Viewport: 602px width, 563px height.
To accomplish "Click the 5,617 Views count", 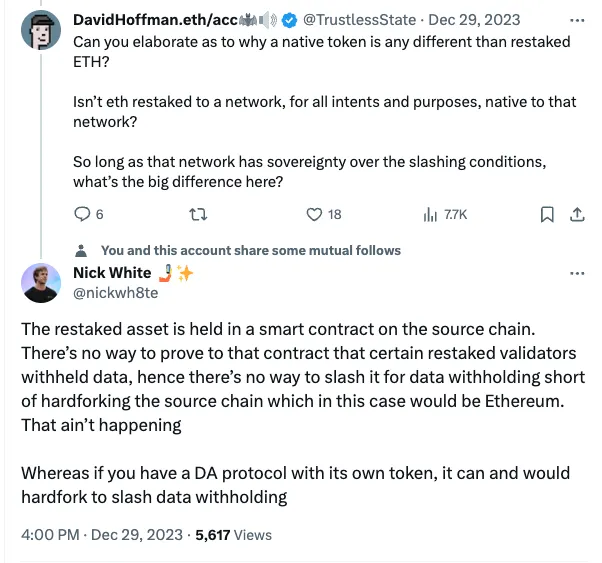I will coord(233,535).
